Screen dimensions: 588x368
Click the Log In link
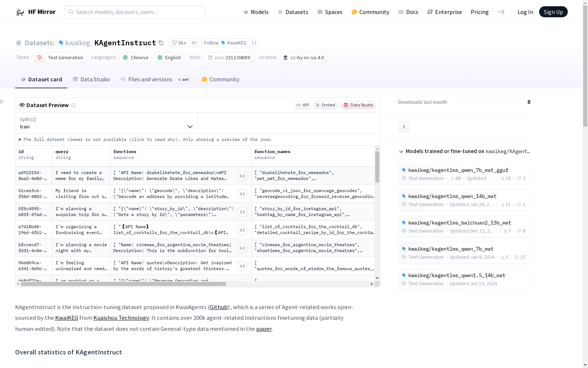[x=525, y=12]
